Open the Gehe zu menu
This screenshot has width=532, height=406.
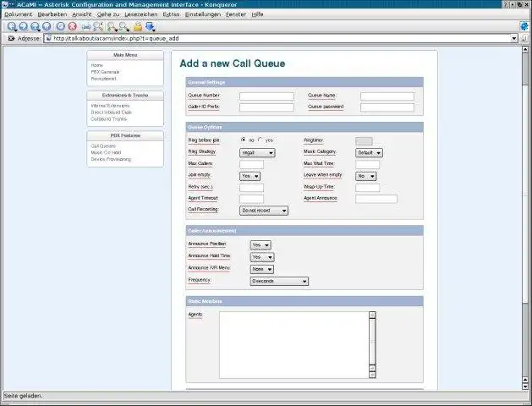(108, 14)
